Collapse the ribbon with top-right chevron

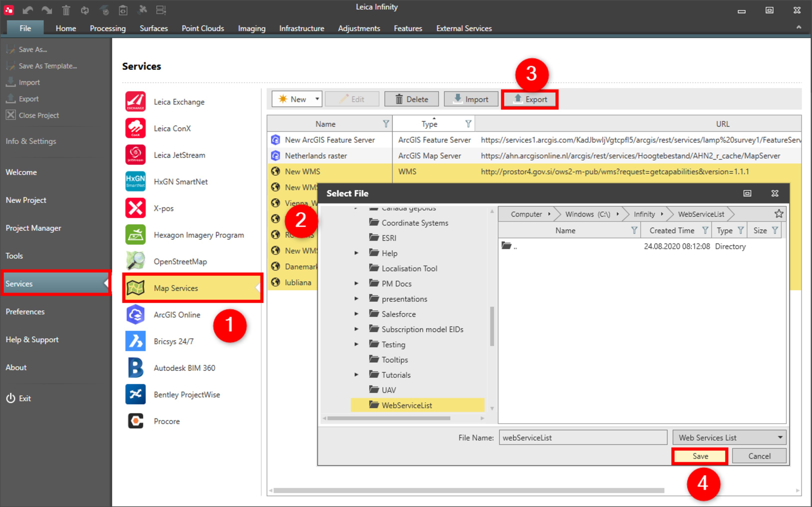(799, 27)
